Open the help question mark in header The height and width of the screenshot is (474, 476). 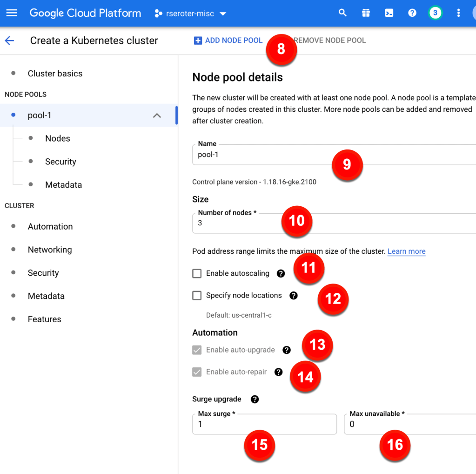coord(412,13)
